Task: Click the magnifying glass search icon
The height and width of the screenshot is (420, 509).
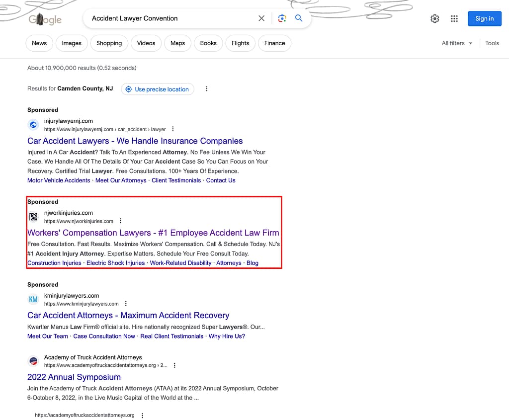Action: (299, 18)
